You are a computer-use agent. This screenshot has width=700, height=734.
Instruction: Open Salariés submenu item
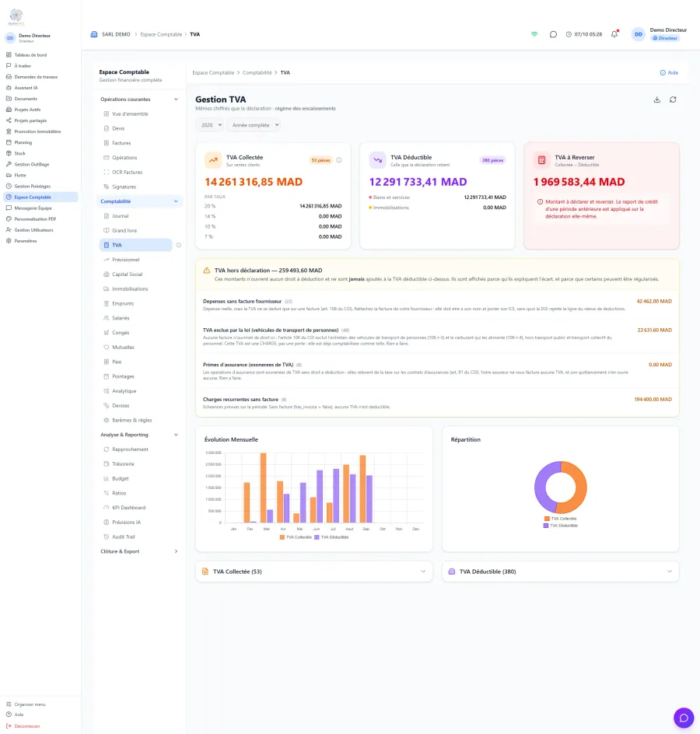[121, 318]
